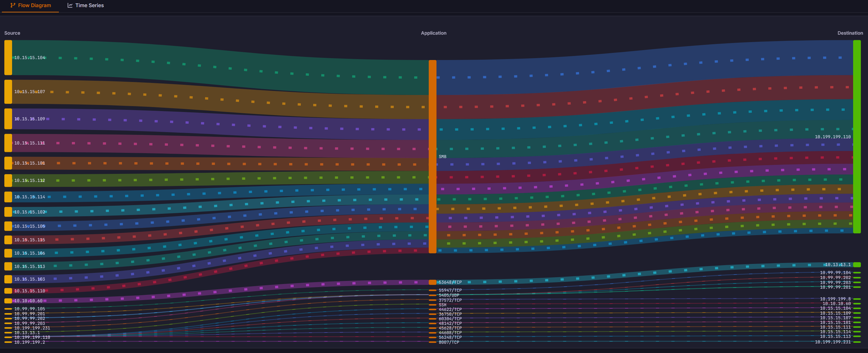Select the orange SMB application node bar

pyautogui.click(x=433, y=157)
